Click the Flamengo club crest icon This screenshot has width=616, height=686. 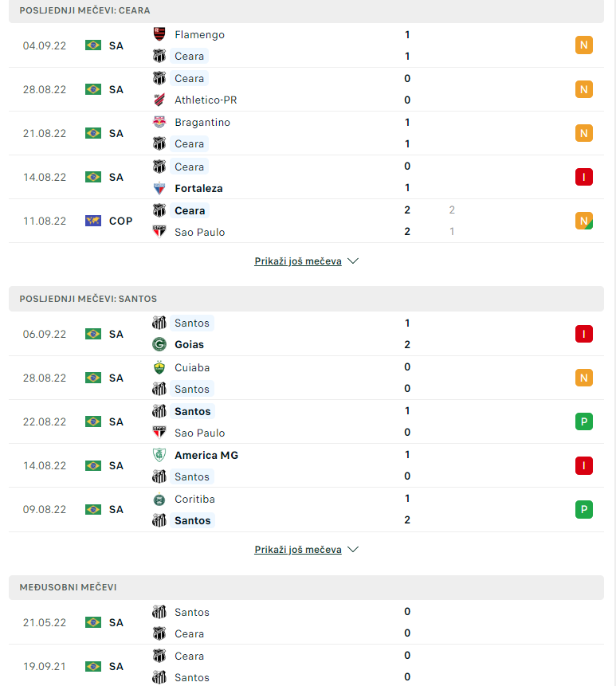coord(159,34)
